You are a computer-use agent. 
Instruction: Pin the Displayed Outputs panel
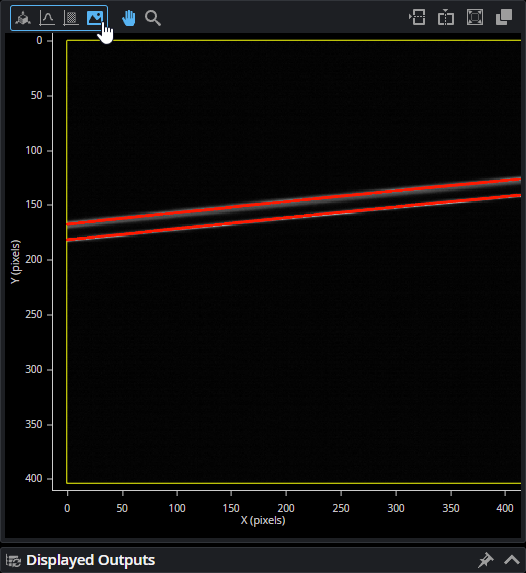tap(485, 560)
